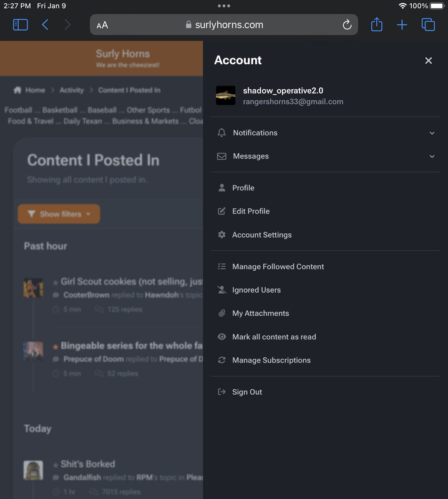Viewport: 448px width, 499px height.
Task: Click the CooterBrown username
Action: click(x=86, y=295)
